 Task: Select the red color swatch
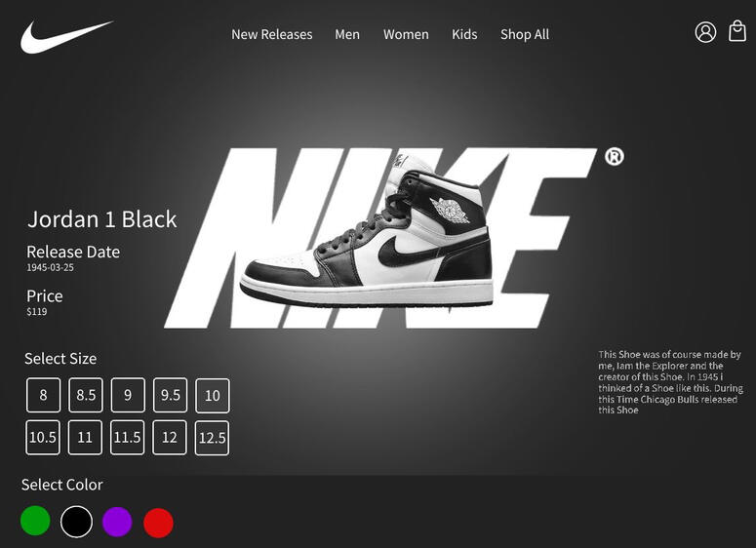(x=158, y=523)
